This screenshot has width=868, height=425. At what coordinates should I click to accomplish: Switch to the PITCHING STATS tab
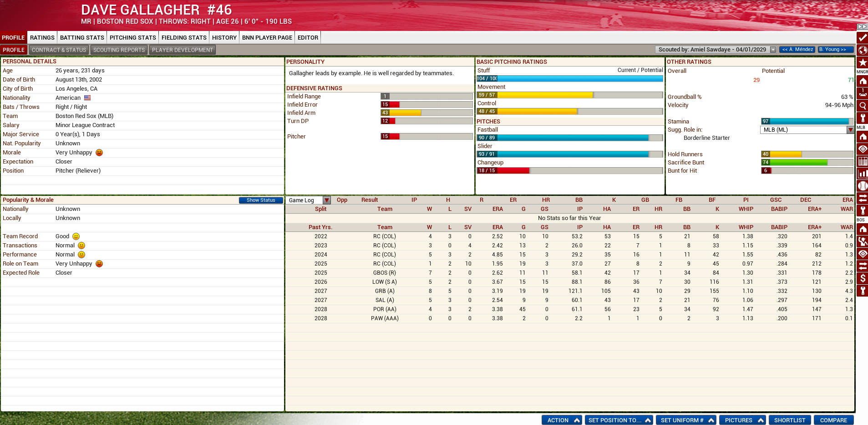[132, 38]
